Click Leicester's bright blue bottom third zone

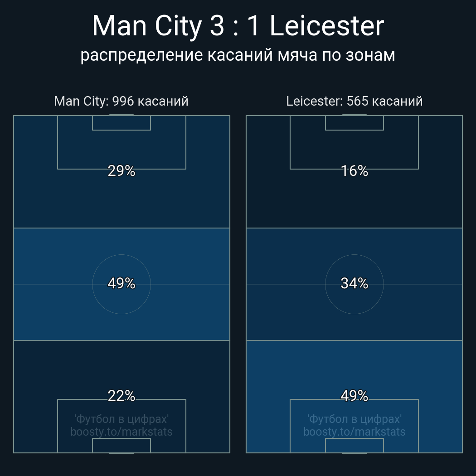tap(272, 372)
